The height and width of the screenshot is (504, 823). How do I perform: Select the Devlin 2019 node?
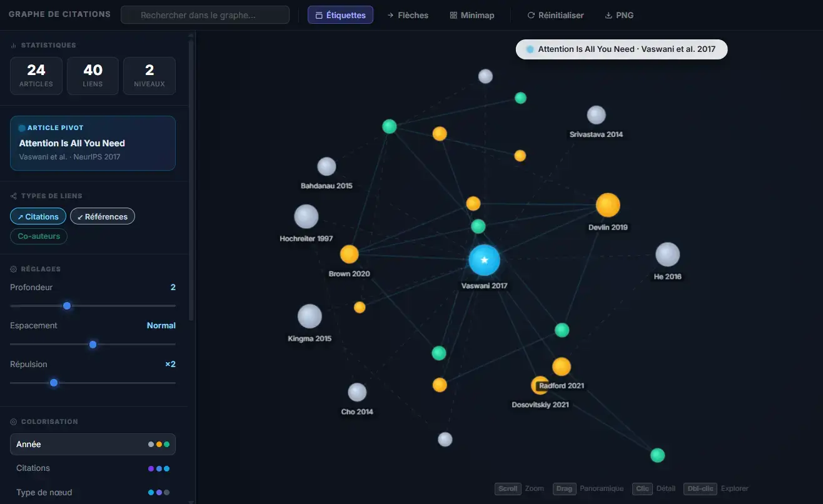pos(607,205)
